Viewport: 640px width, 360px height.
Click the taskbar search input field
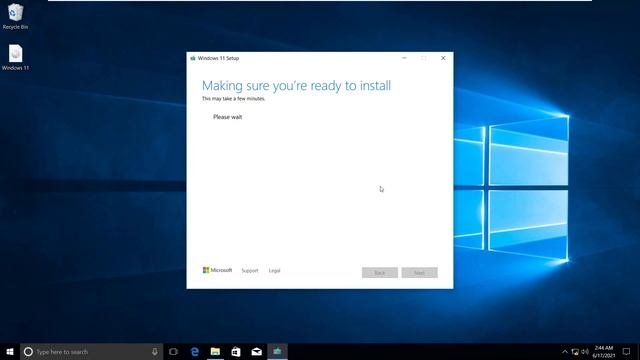92,351
